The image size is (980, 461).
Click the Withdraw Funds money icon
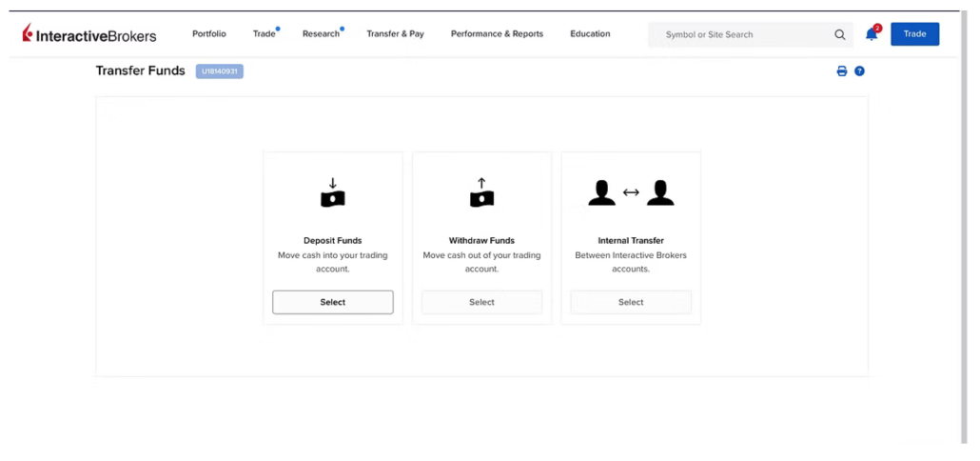pyautogui.click(x=481, y=192)
